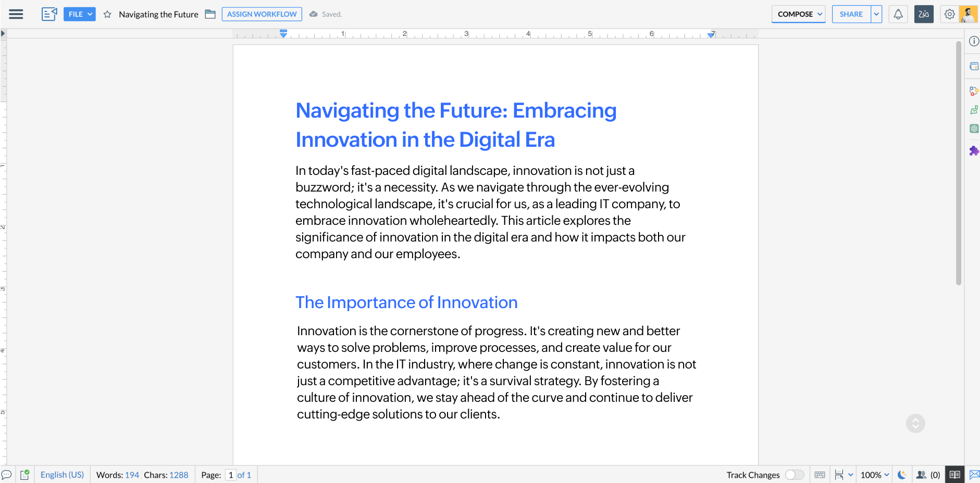Click the left indent marker on the ruler
The height and width of the screenshot is (483, 980).
pos(283,34)
